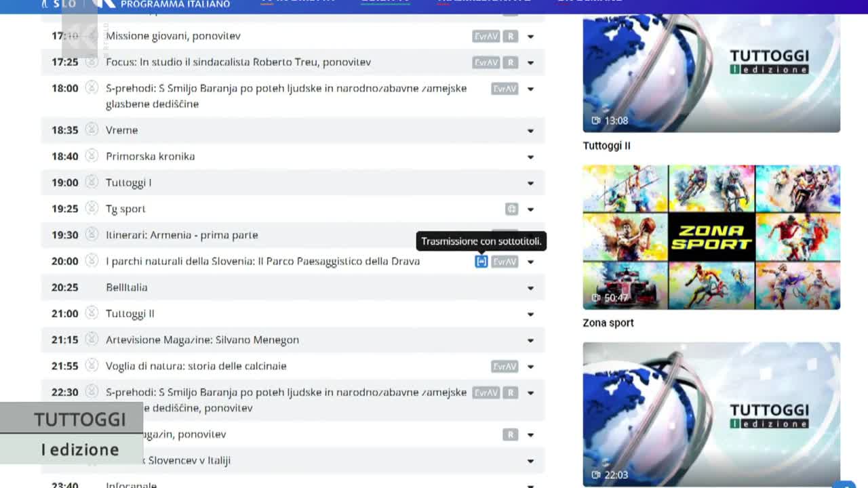Expand the Voglia di natura row
The width and height of the screenshot is (868, 488).
530,367
